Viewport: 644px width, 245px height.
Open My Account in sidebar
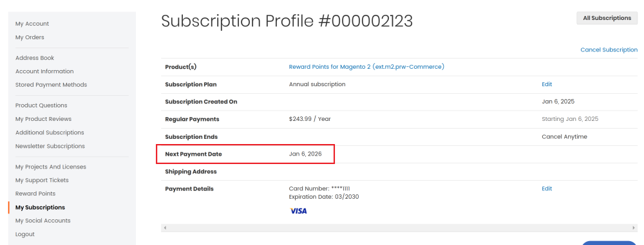(x=32, y=24)
